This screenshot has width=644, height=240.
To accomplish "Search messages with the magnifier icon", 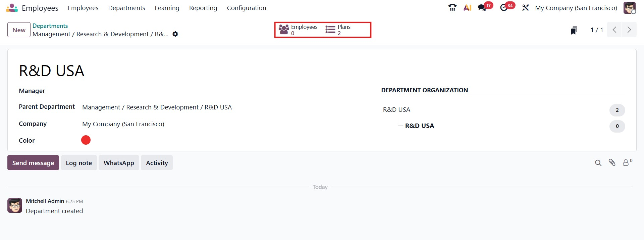I will point(598,163).
